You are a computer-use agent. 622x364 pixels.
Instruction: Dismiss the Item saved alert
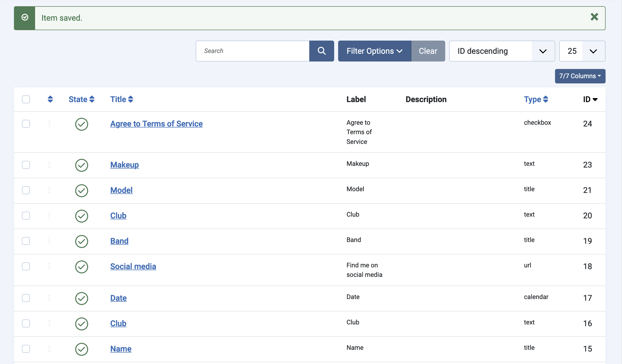pos(594,17)
